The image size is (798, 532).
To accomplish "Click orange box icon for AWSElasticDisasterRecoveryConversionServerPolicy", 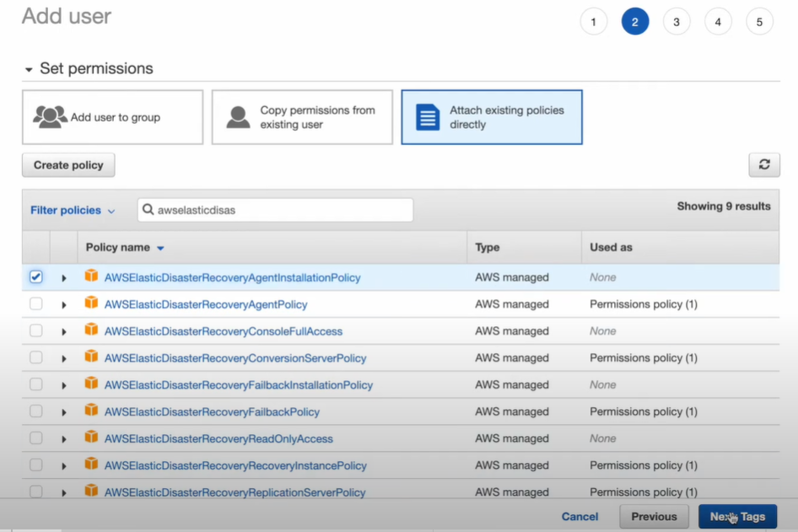I will [x=91, y=356].
